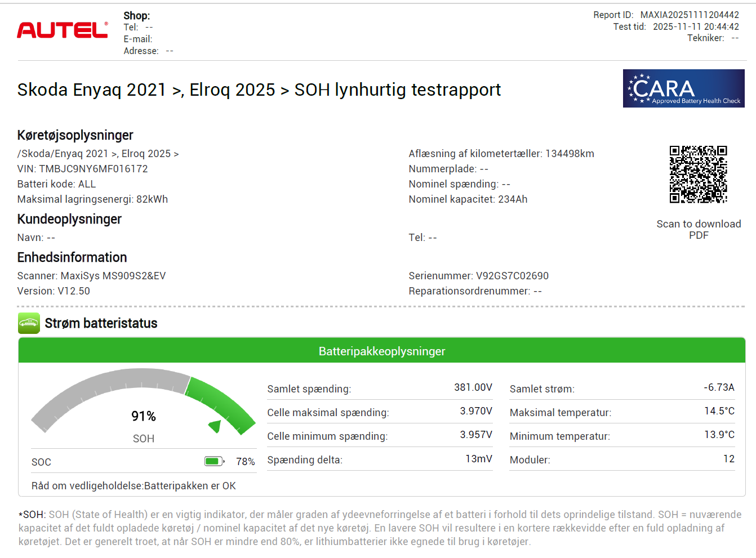Image resolution: width=756 pixels, height=558 pixels.
Task: Click the VIN number TMBJC9NY6MF016172
Action: point(94,169)
